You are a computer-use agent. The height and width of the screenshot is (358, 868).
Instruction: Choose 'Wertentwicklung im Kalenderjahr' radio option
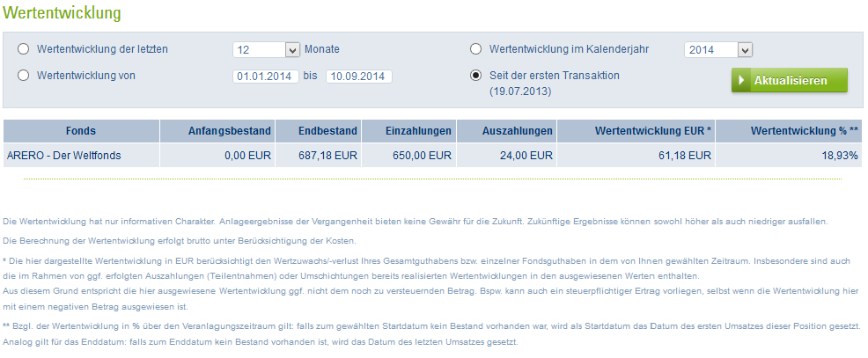click(x=476, y=49)
